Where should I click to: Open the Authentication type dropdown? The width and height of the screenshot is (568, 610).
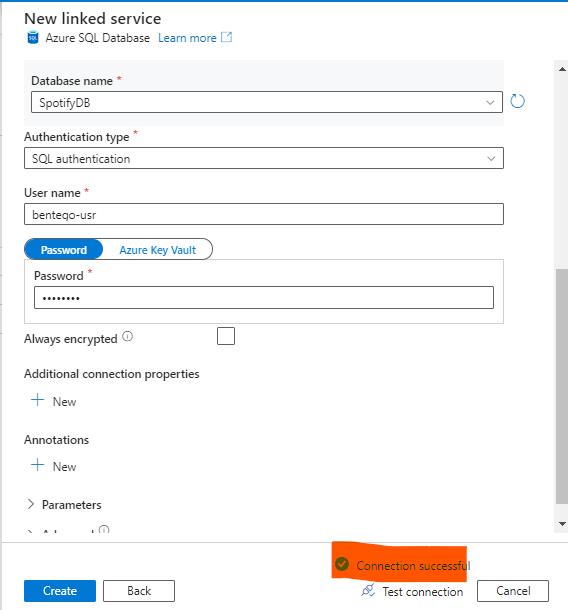click(264, 158)
